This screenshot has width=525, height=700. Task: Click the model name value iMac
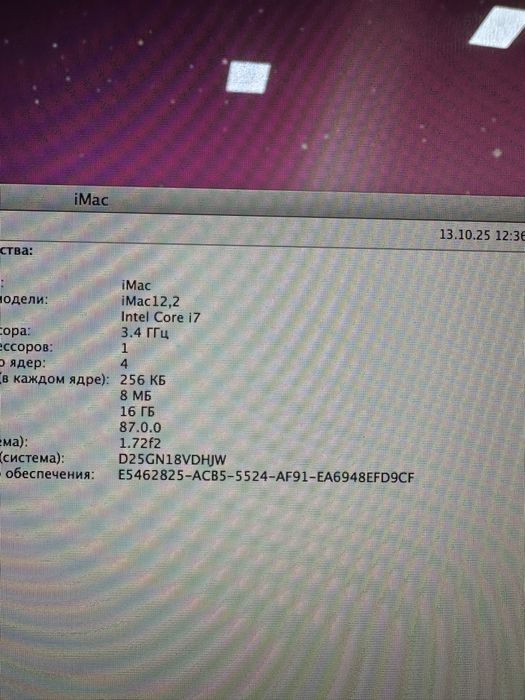coord(136,285)
